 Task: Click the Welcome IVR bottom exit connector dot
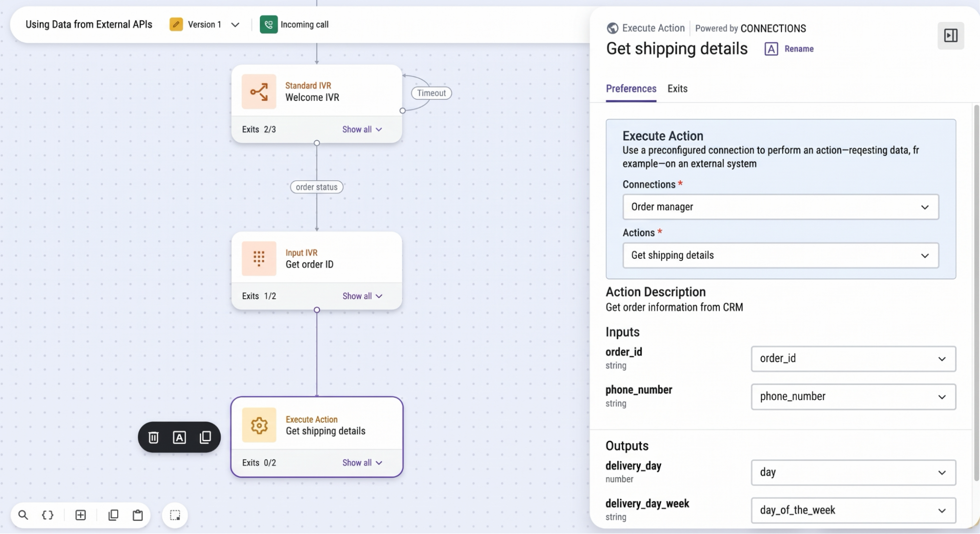317,143
